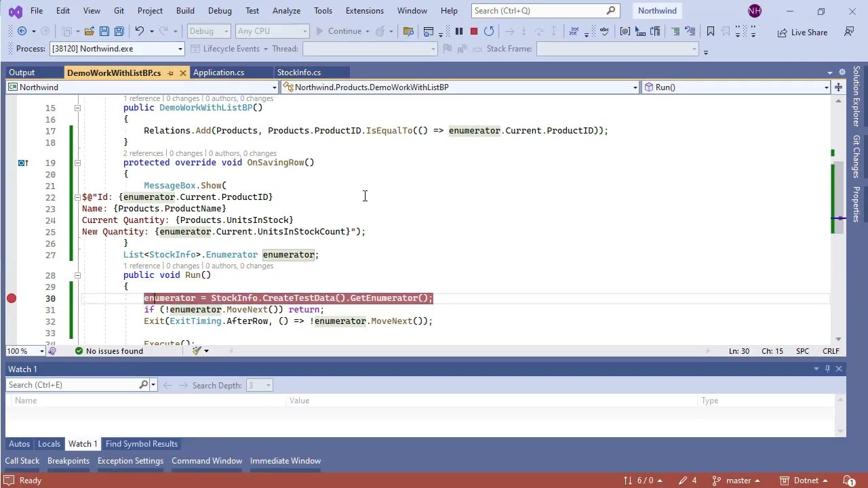Open Watch window options dropdown
The image size is (868, 488).
click(816, 369)
